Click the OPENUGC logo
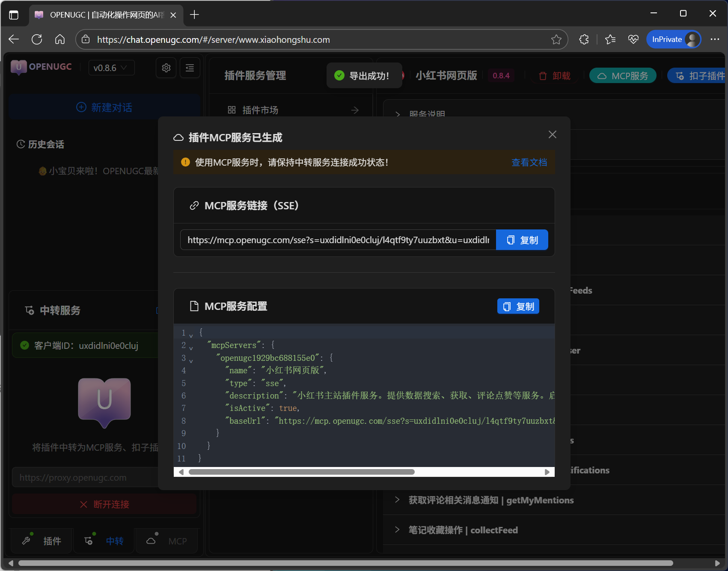The width and height of the screenshot is (728, 571). [42, 67]
